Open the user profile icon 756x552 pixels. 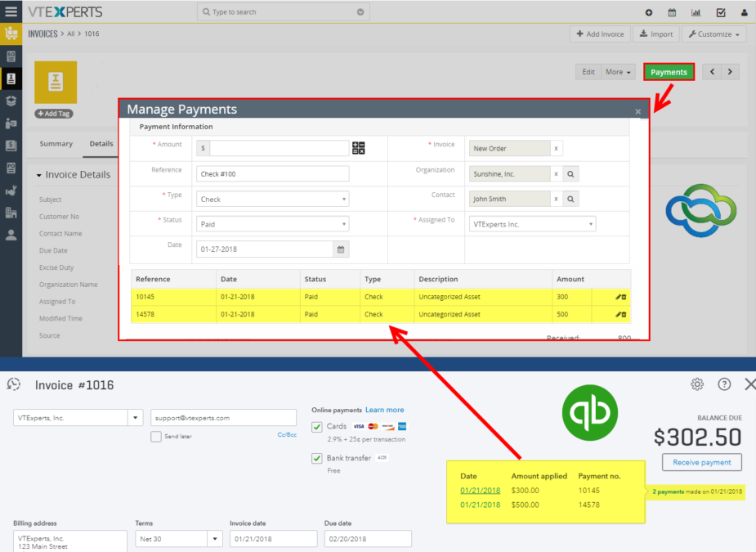click(x=745, y=12)
